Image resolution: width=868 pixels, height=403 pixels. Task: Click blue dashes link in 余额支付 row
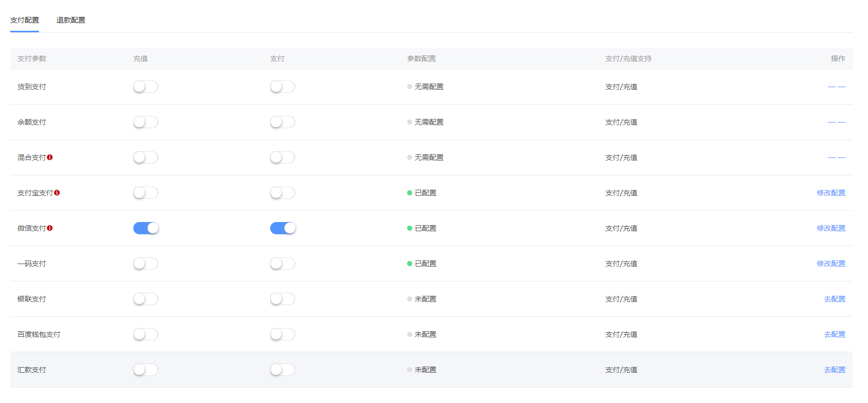tap(837, 122)
